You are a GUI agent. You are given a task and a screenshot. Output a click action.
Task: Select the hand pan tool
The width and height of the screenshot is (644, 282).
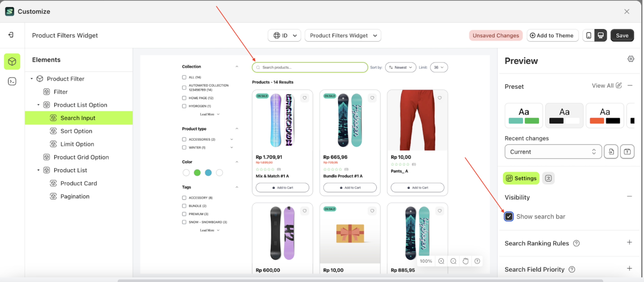[x=465, y=261]
